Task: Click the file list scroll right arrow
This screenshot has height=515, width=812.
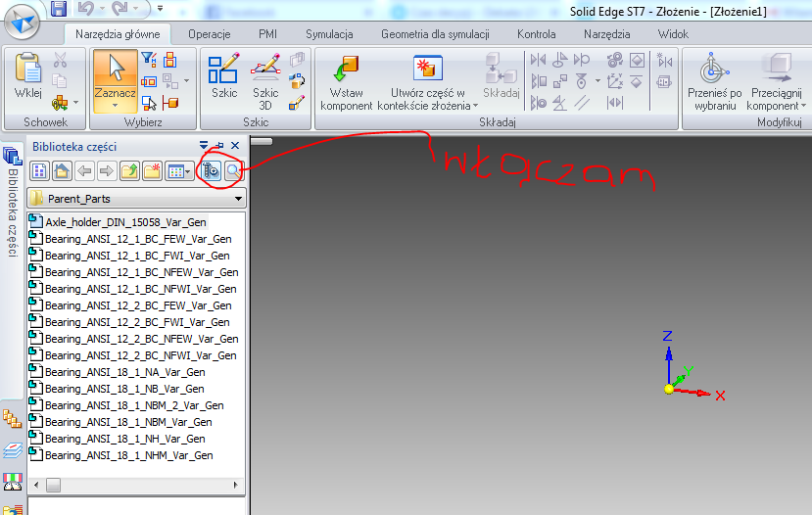Action: click(236, 485)
